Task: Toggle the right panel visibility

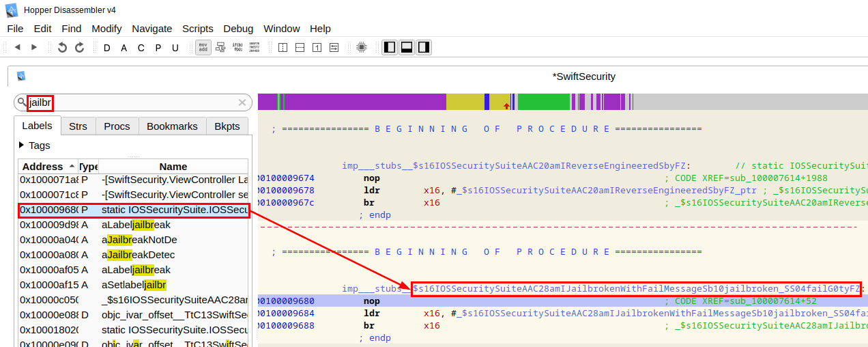Action: point(424,47)
